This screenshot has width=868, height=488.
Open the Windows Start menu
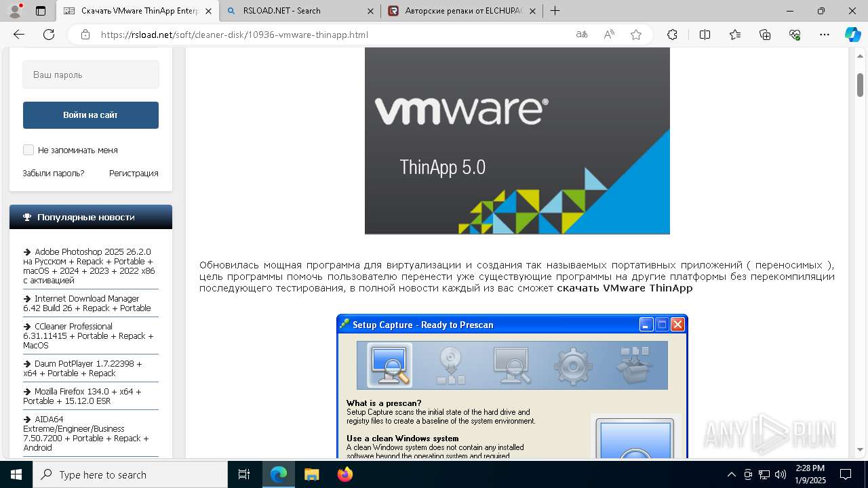[x=16, y=474]
